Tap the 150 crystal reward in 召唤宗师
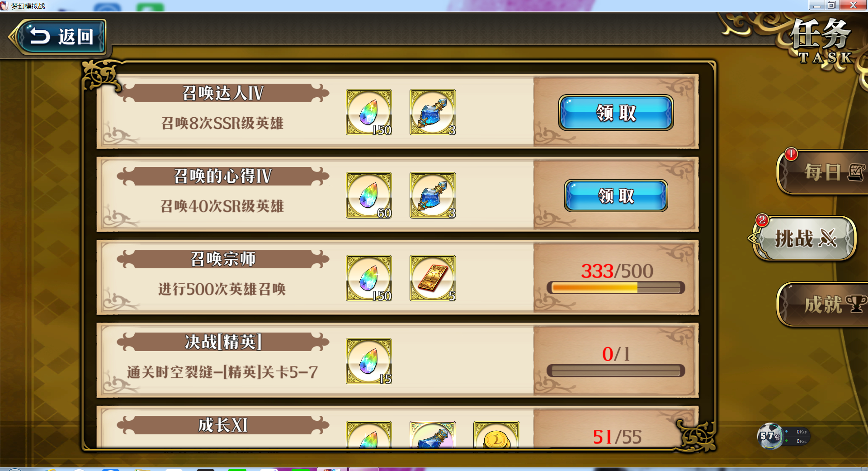868x471 pixels. [369, 278]
